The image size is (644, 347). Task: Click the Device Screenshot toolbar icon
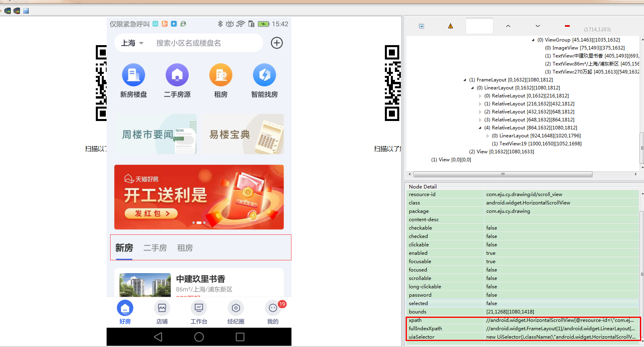tap(8, 11)
